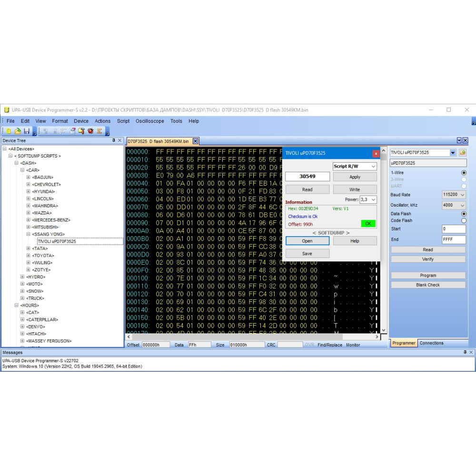Click Save in the SOFTDUMP dialog
This screenshot has height=476, width=476.
pyautogui.click(x=307, y=254)
